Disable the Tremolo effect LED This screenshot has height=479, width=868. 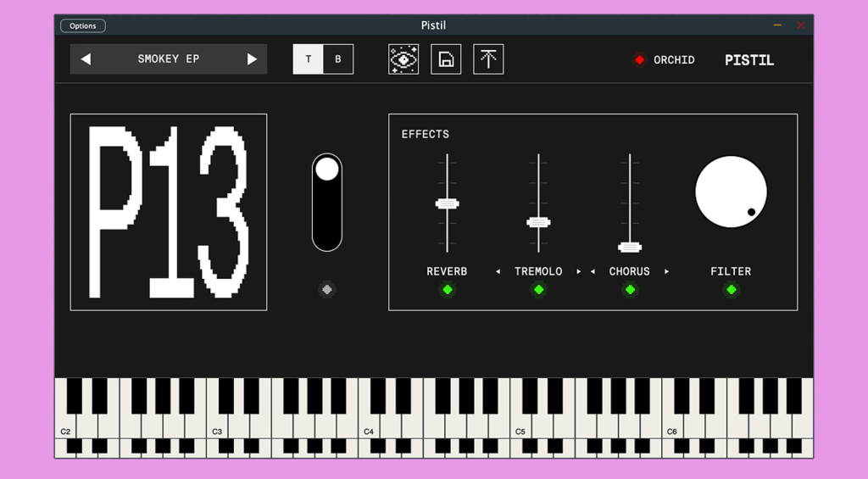pos(538,290)
